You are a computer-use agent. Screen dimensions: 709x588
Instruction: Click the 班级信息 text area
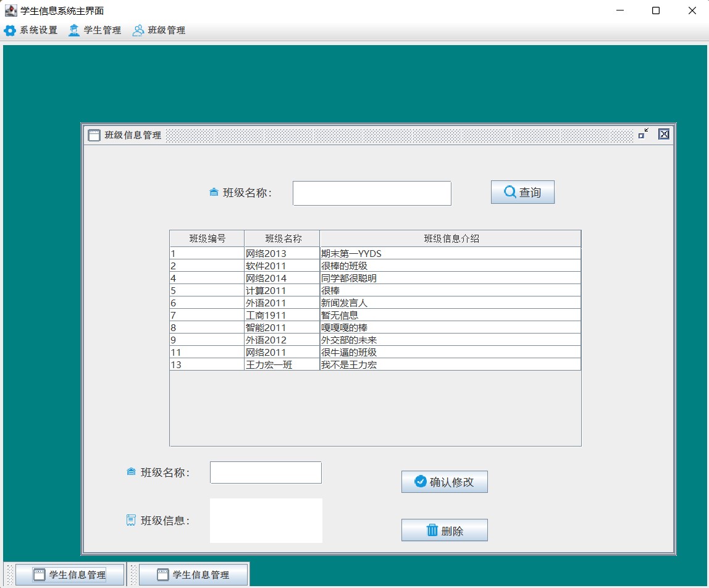266,521
